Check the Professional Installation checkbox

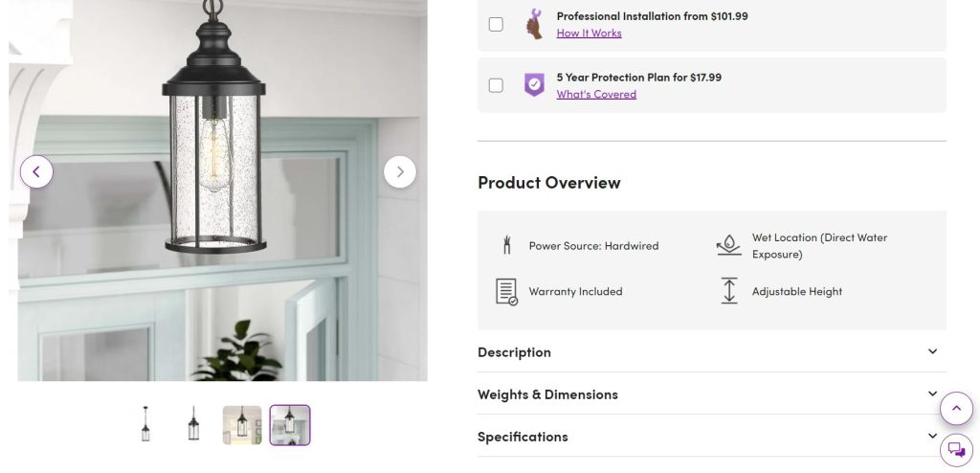(496, 24)
